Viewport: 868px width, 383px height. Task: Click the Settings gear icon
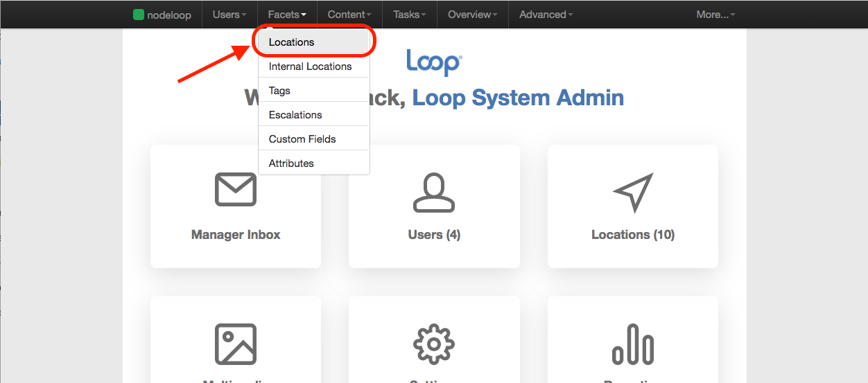434,344
